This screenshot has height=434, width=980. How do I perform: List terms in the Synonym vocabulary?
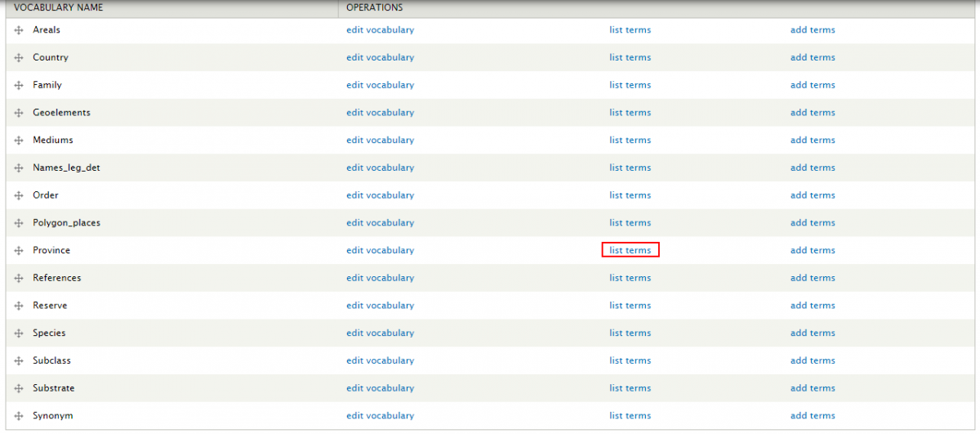point(630,416)
